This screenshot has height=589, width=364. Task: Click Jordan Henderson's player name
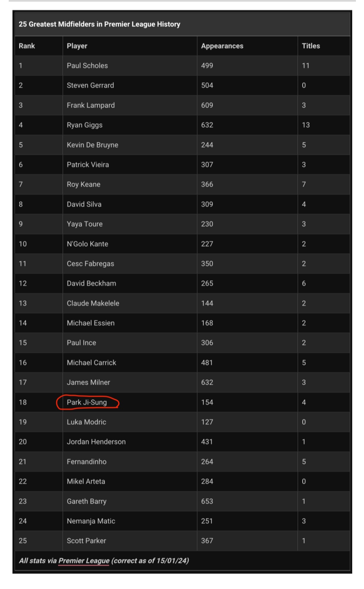click(96, 442)
